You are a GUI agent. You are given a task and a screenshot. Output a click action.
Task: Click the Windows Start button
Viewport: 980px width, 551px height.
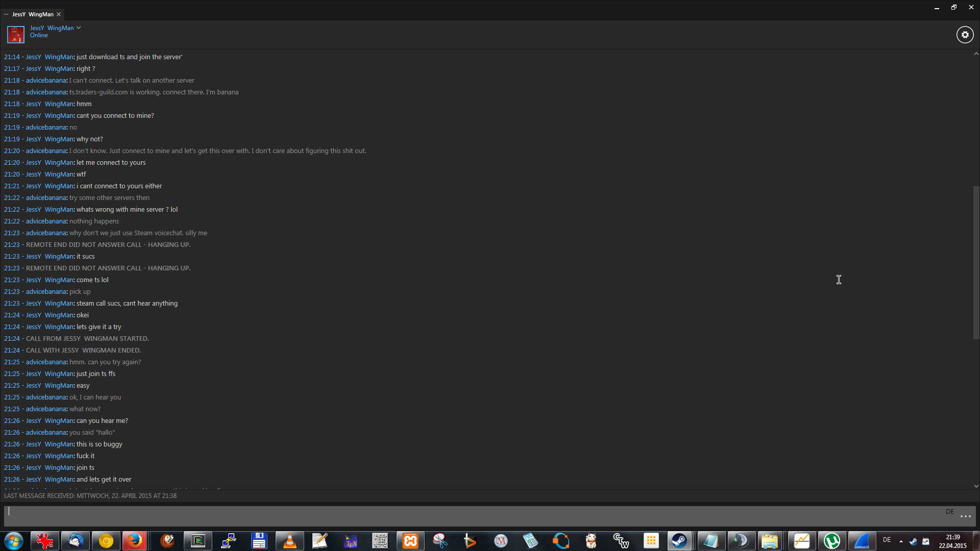click(x=14, y=541)
